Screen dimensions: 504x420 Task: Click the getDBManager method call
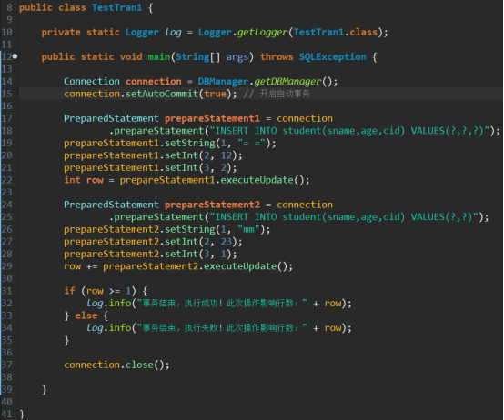[x=287, y=82]
